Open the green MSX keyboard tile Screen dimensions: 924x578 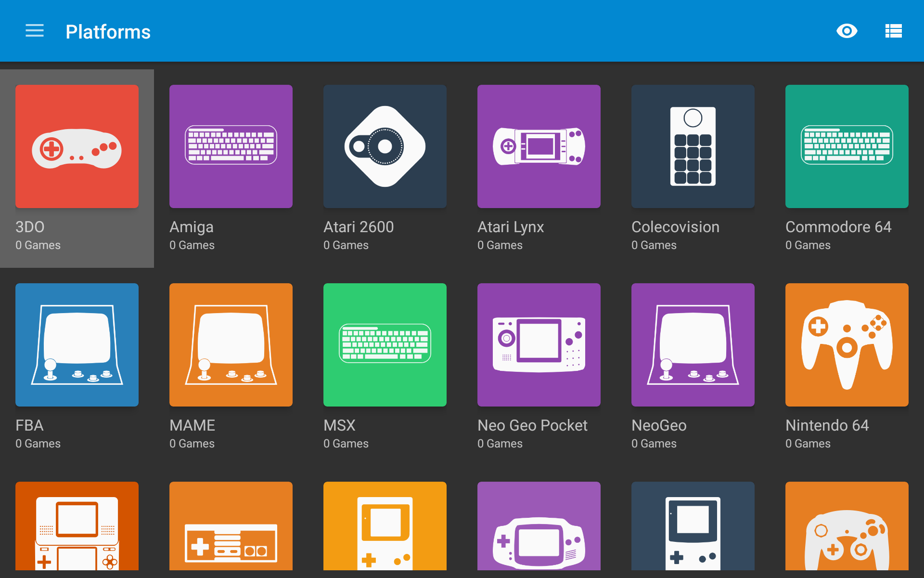coord(385,345)
